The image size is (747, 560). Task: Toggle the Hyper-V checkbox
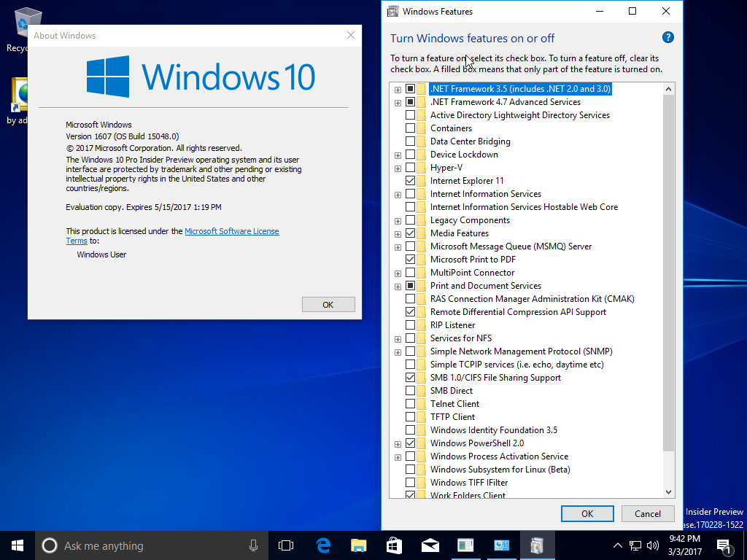point(410,168)
